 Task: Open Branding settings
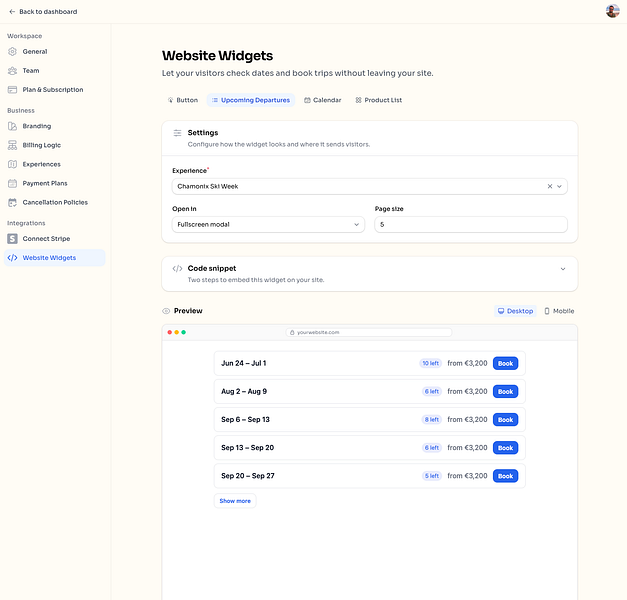click(x=54, y=126)
